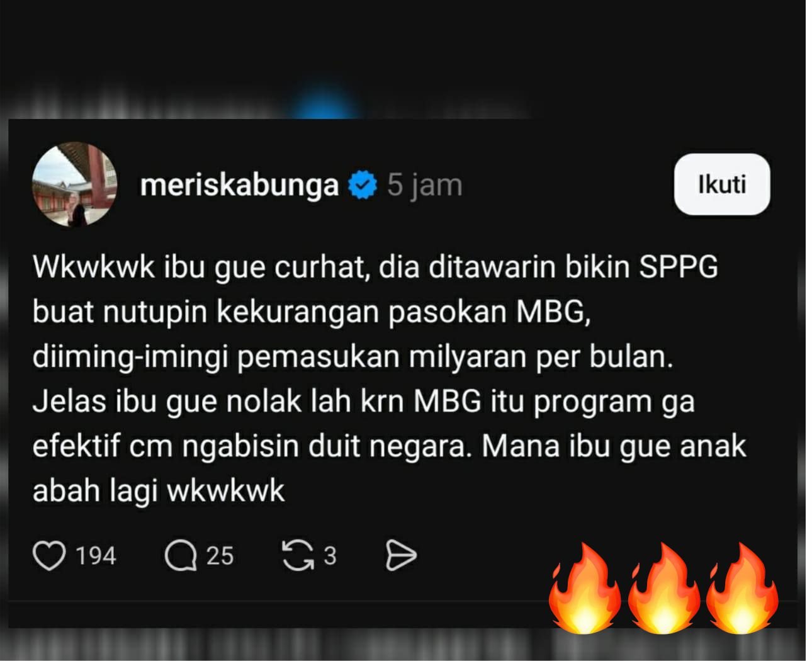Click the post line starting "Wkwkwk ibu gue curhat"
The height and width of the screenshot is (661, 812).
point(375,268)
